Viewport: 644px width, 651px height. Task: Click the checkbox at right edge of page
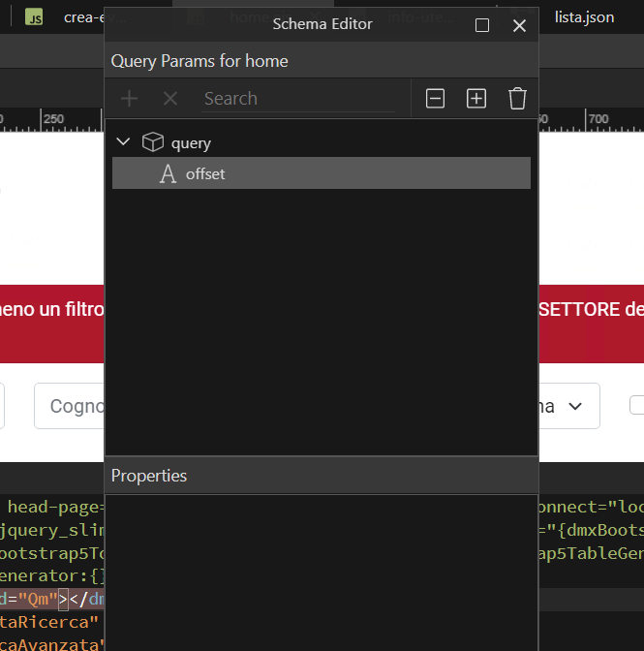tap(637, 405)
